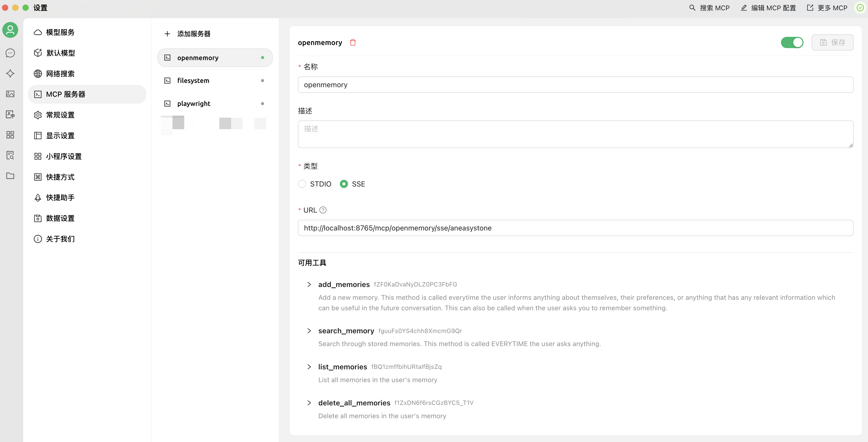Screen dimensions: 868x442
Task: Select the playwright server in the list
Action: point(215,104)
